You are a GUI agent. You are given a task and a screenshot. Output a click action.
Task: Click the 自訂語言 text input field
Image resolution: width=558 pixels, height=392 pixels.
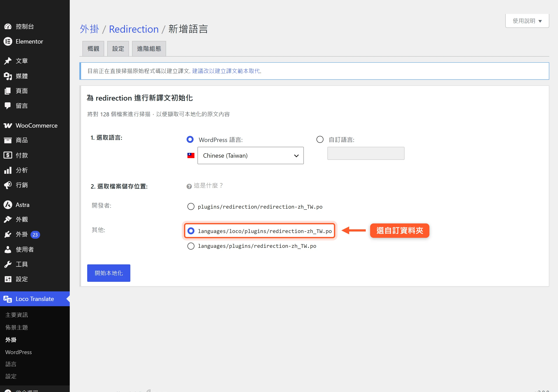click(x=366, y=153)
